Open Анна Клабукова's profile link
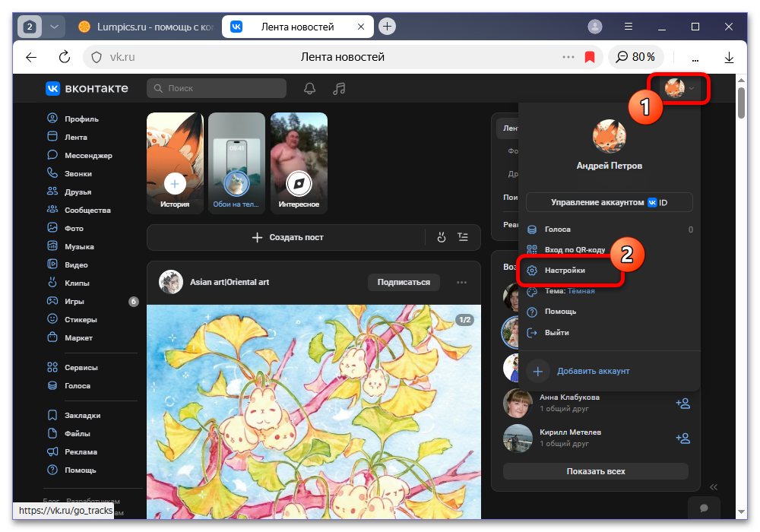Image resolution: width=760 pixels, height=532 pixels. 569,397
